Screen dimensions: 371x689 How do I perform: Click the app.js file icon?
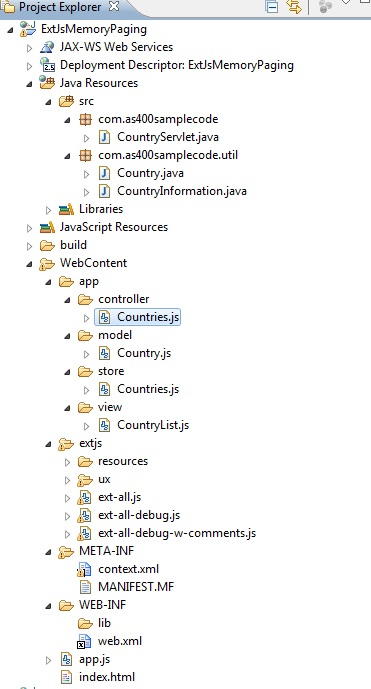point(66,659)
